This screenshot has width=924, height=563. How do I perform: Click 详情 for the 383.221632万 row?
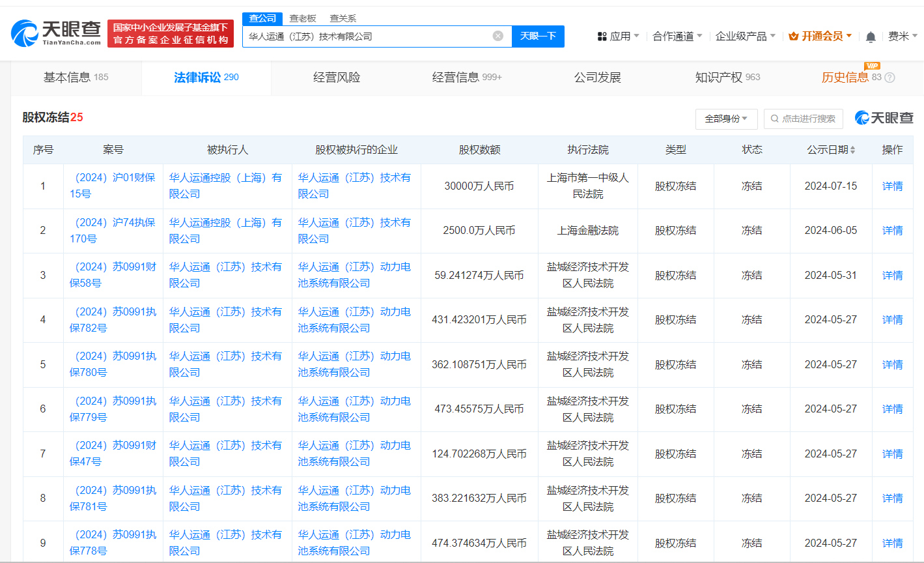tap(892, 498)
